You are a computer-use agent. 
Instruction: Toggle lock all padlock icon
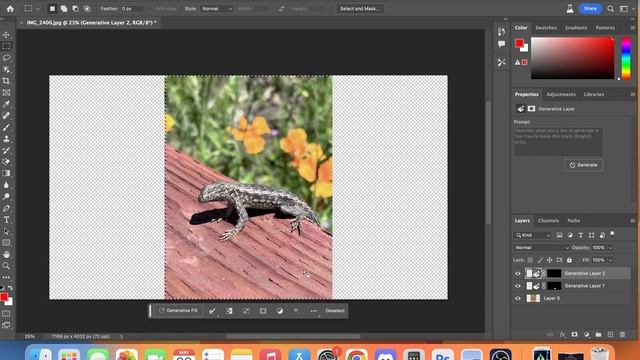pos(569,260)
